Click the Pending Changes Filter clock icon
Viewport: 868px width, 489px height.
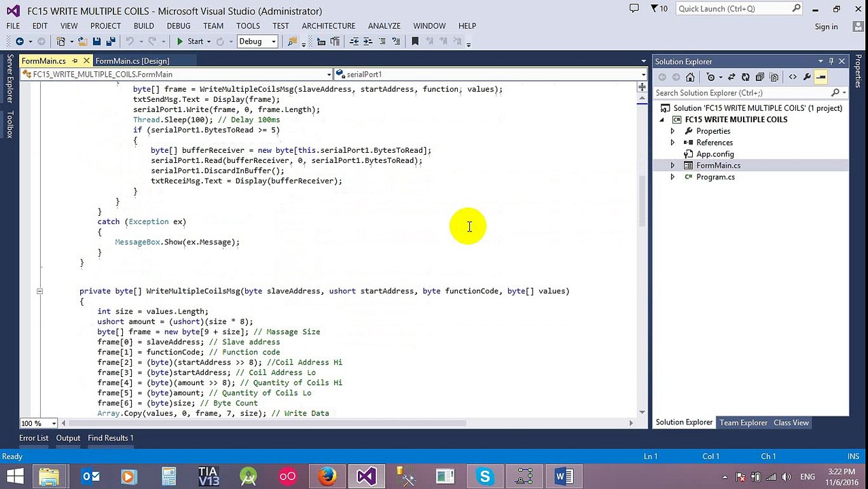tap(711, 77)
